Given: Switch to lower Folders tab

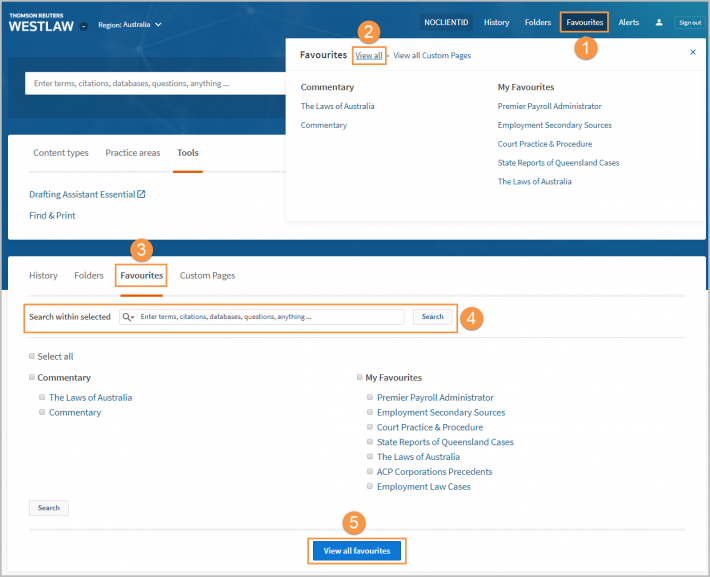Looking at the screenshot, I should [89, 275].
